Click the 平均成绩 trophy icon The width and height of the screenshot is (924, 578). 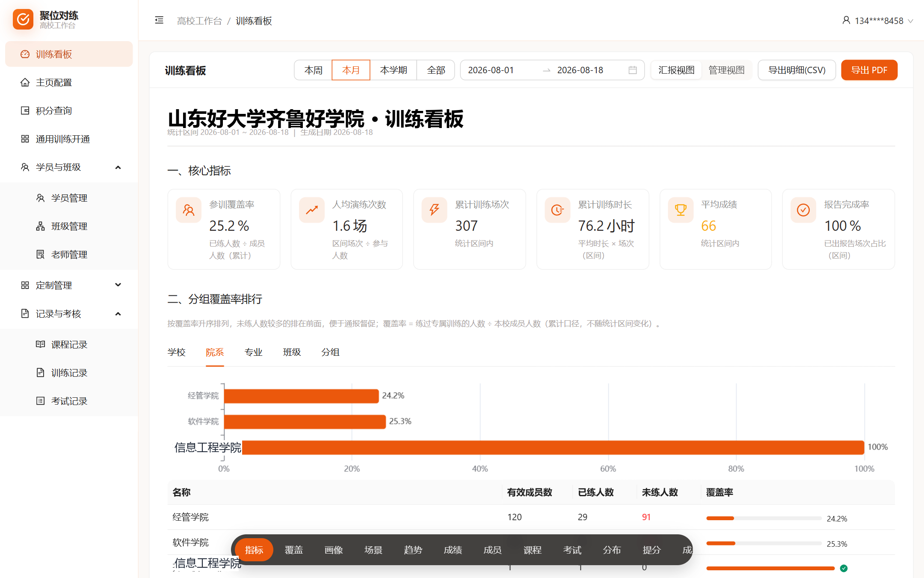[681, 210]
